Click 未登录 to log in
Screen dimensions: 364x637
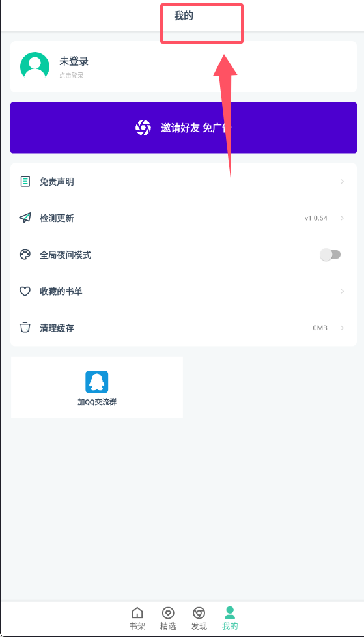click(x=74, y=61)
